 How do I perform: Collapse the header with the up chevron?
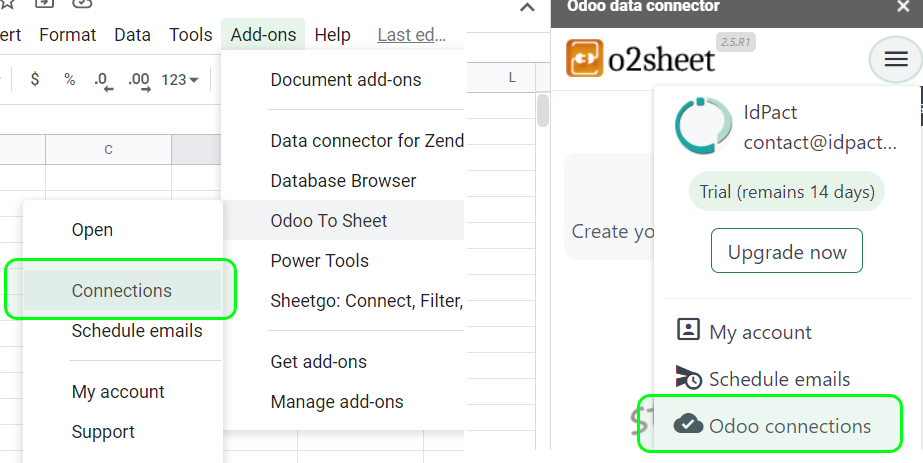click(527, 9)
